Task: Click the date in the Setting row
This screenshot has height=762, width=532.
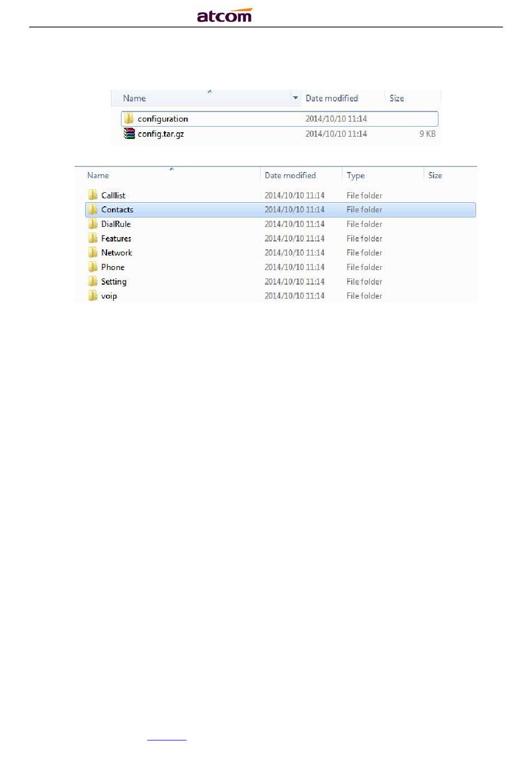Action: pyautogui.click(x=295, y=281)
